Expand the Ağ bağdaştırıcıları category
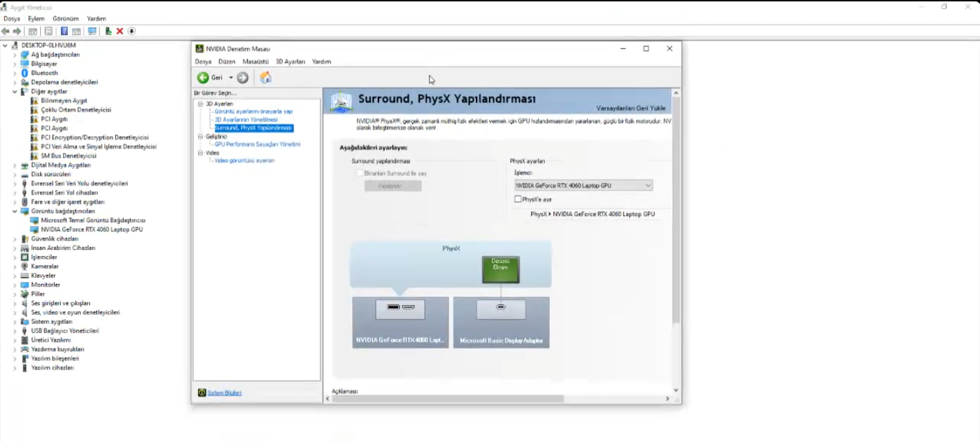 tap(15, 55)
